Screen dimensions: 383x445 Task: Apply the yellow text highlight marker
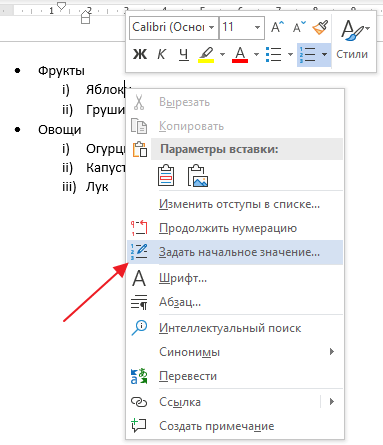click(x=206, y=54)
